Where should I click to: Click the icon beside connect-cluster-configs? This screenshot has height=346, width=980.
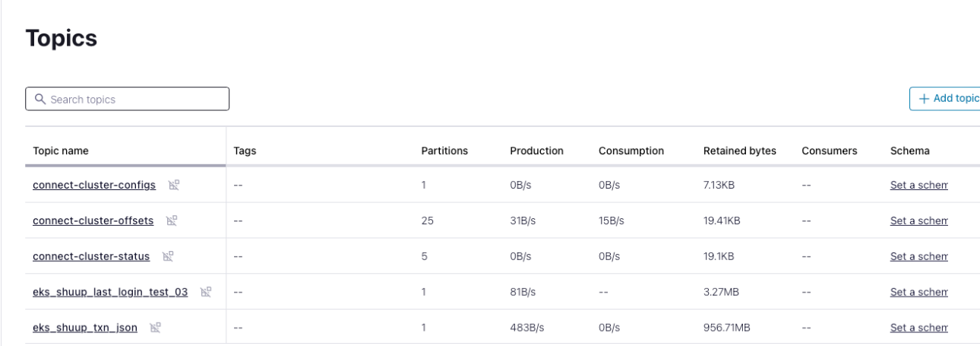pos(174,185)
